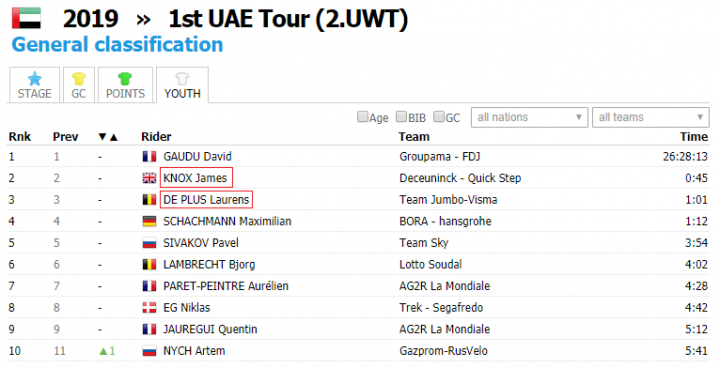The image size is (720, 368).
Task: Check the GC column checkbox
Action: 439,117
